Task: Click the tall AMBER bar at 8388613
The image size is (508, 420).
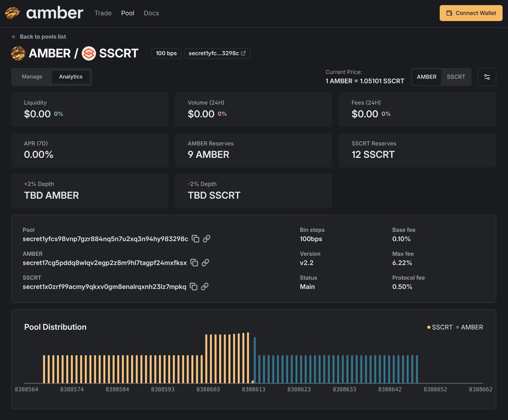Action: [x=255, y=360]
